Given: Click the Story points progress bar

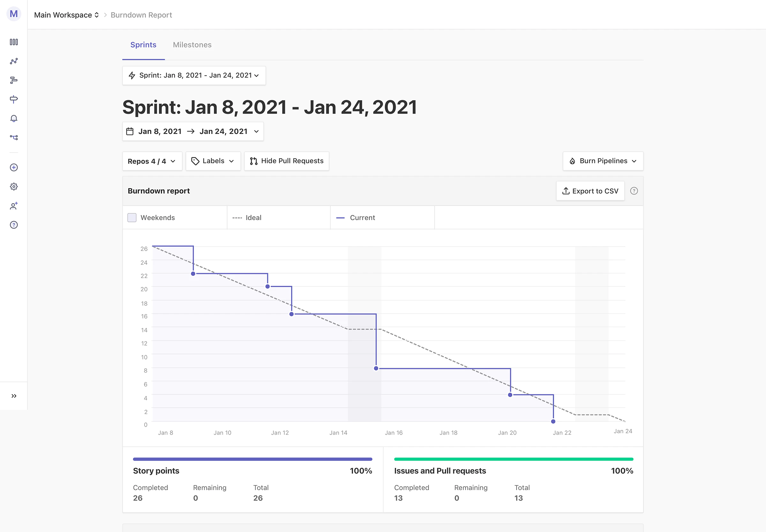Looking at the screenshot, I should (x=252, y=459).
